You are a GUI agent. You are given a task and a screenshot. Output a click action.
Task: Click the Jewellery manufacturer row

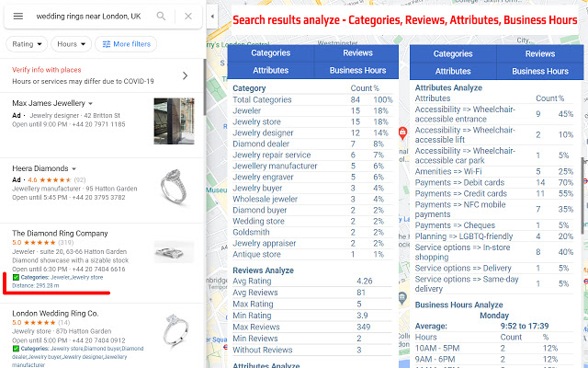tap(312, 166)
